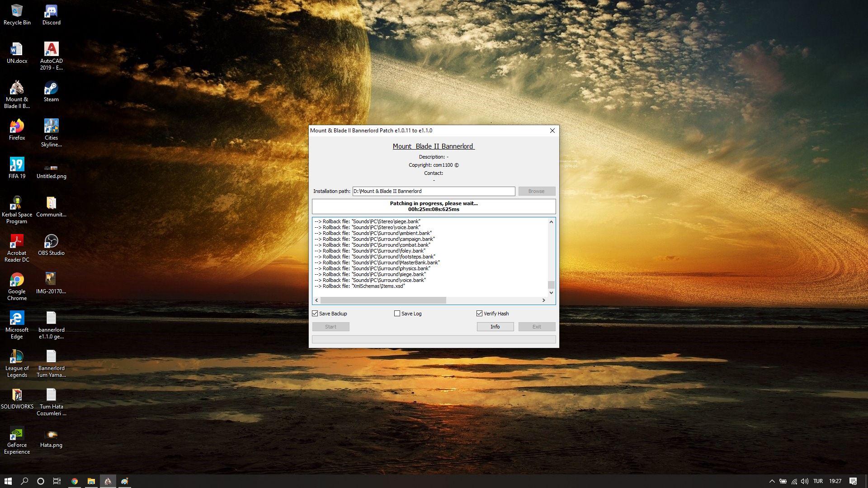Click the Start patching button
Viewport: 868px width, 488px height.
click(330, 327)
